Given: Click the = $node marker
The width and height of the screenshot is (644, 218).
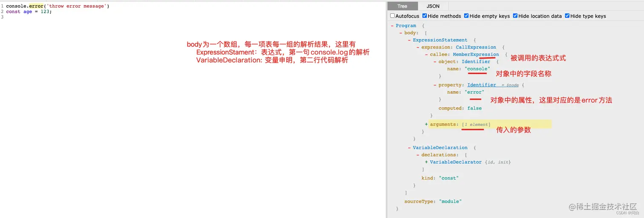Looking at the screenshot, I should tap(510, 85).
